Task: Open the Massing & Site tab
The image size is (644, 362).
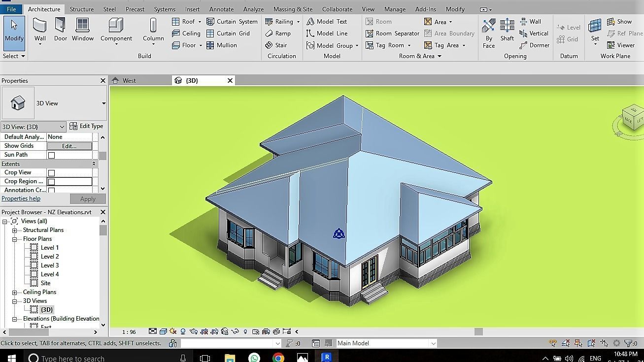Action: 293,9
